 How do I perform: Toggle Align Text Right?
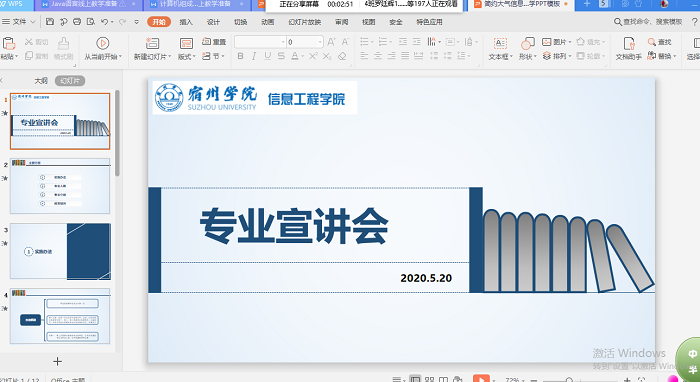pyautogui.click(x=392, y=56)
